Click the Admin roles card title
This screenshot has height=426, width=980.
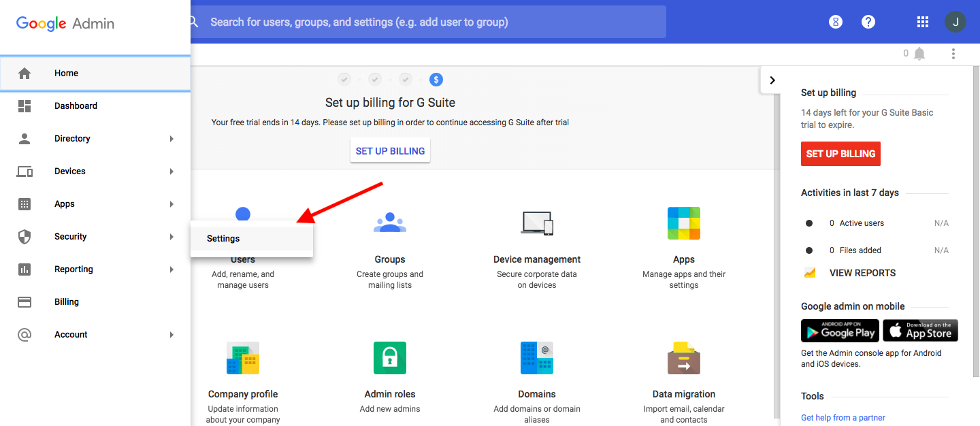pyautogui.click(x=390, y=394)
